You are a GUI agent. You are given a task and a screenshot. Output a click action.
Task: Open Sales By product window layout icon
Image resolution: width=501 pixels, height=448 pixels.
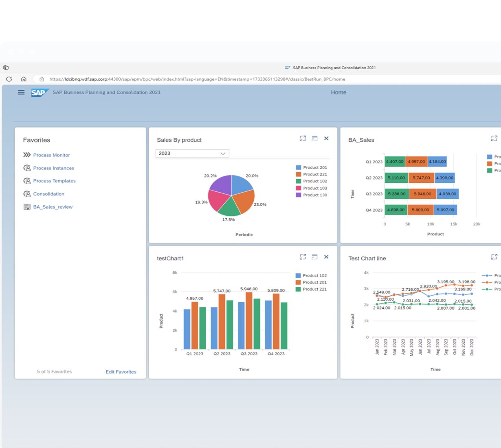314,138
